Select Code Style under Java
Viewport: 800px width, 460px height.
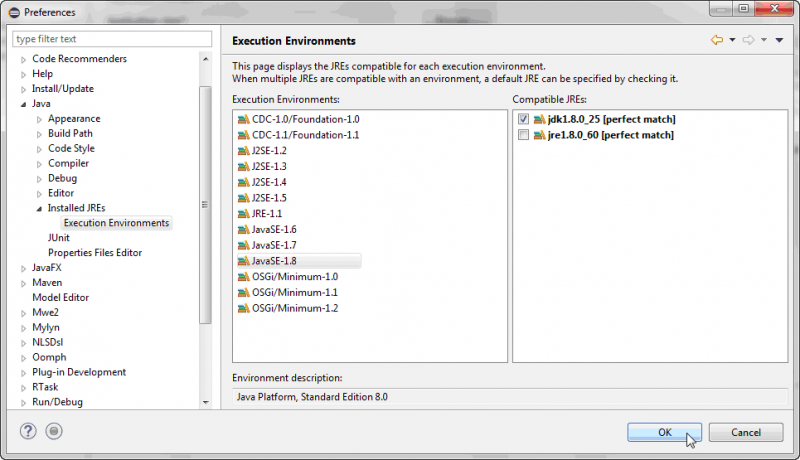pyautogui.click(x=71, y=148)
